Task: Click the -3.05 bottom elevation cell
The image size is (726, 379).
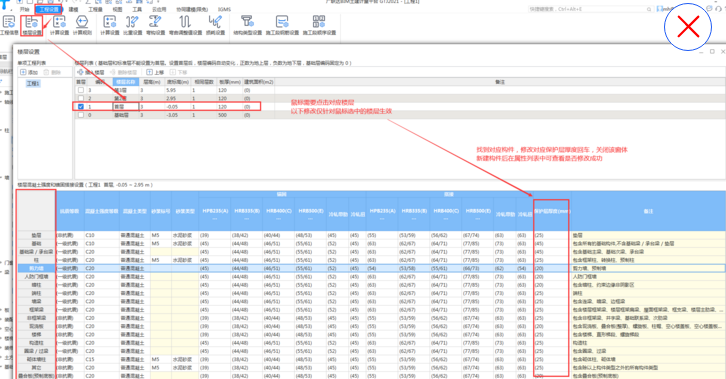Action: coord(177,115)
